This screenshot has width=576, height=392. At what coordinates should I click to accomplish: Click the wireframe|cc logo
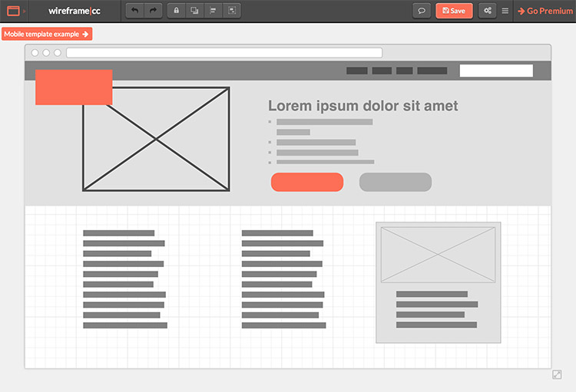click(74, 11)
